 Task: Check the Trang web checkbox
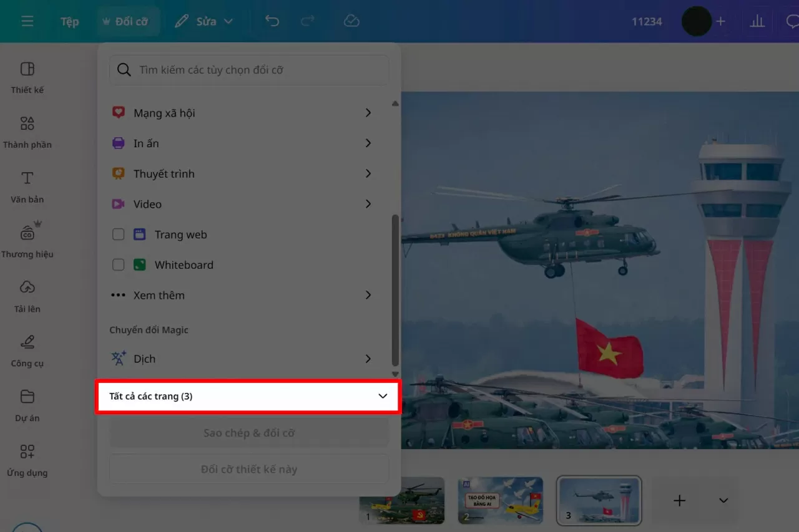(118, 234)
